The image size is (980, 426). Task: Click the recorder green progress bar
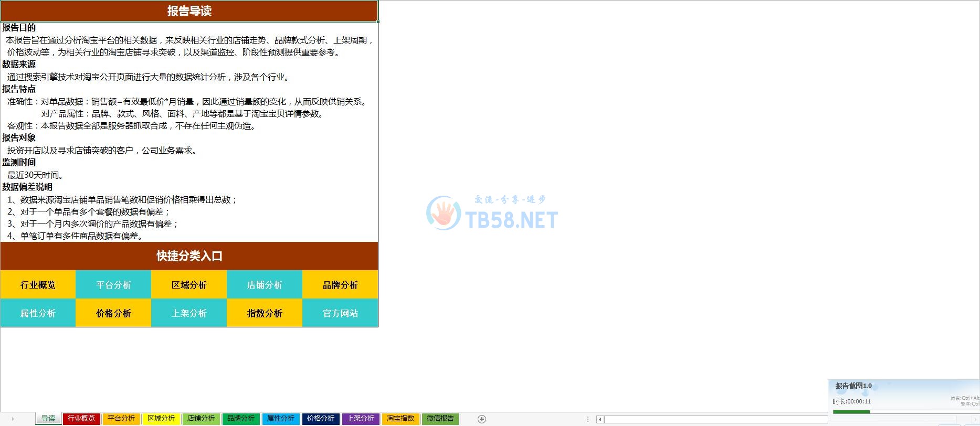pos(851,412)
